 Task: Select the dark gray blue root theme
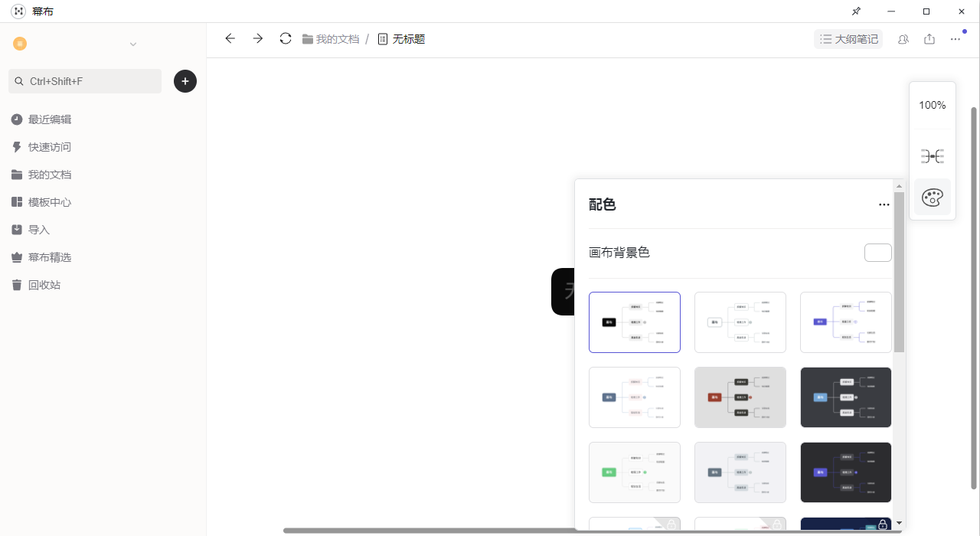846,397
